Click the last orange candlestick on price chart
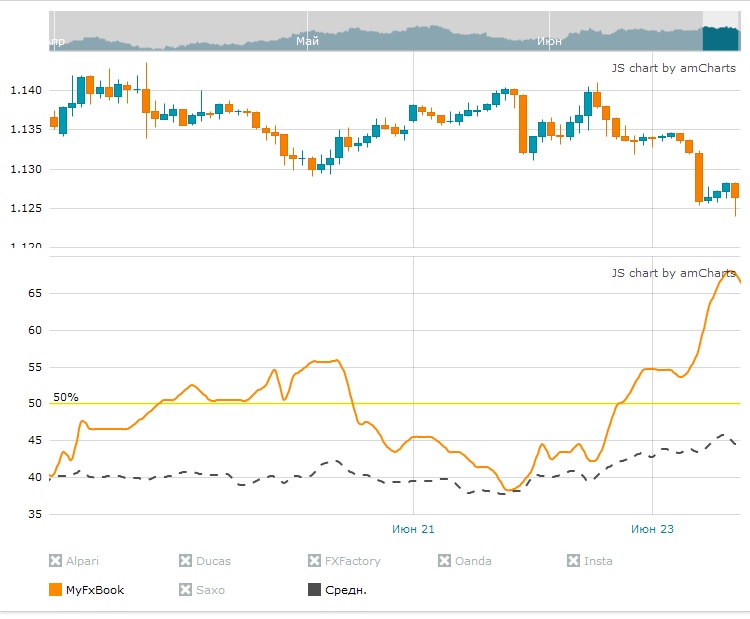The image size is (750, 619). click(x=735, y=190)
